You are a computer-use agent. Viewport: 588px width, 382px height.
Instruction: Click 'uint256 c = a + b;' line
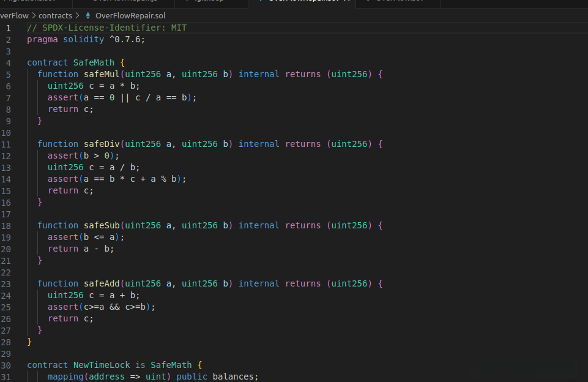pos(94,295)
